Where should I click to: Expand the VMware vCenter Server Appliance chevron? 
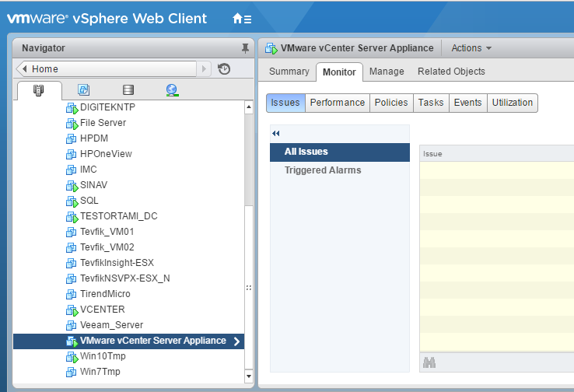tap(237, 341)
